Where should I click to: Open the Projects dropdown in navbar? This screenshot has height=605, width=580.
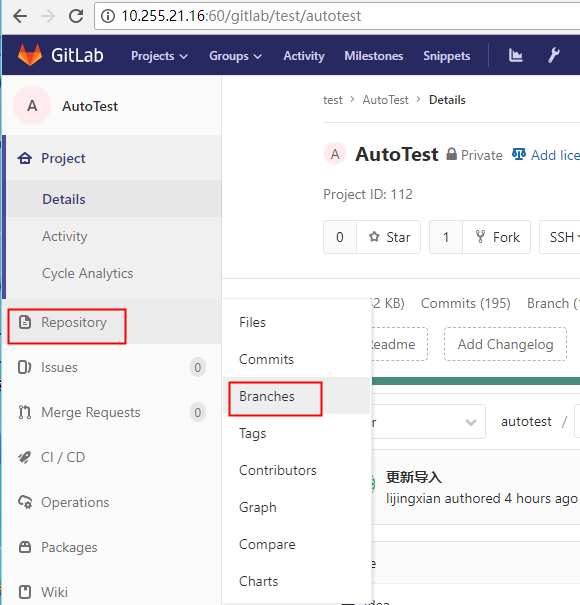(x=159, y=56)
